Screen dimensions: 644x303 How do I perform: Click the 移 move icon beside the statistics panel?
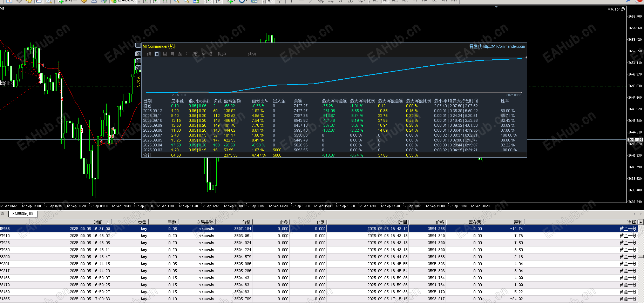coord(138,53)
